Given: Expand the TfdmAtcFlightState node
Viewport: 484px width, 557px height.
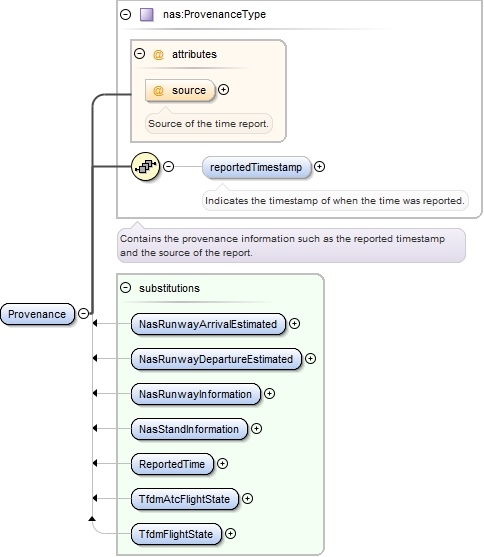Looking at the screenshot, I should (x=247, y=499).
